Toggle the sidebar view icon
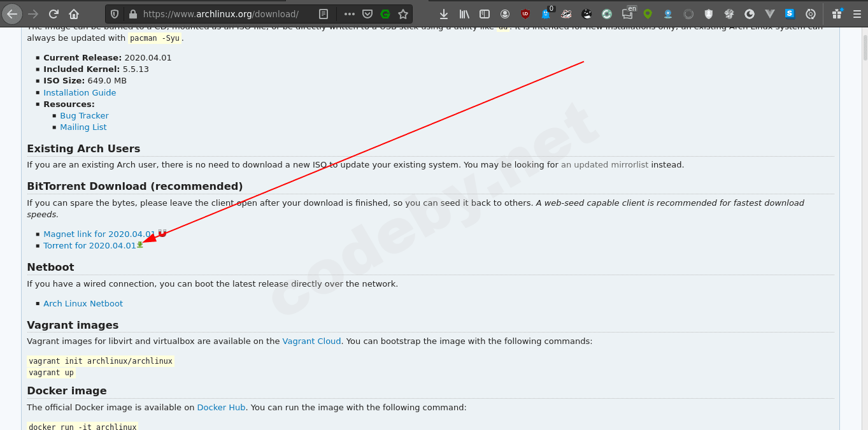This screenshot has height=430, width=868. pos(485,13)
